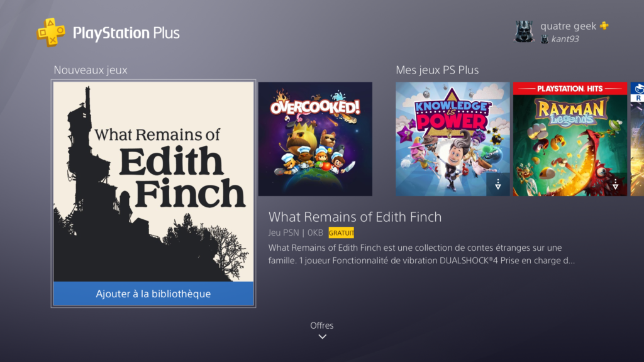Open What Remains of Edith Finch cover
Image resolution: width=644 pixels, height=362 pixels.
(153, 182)
